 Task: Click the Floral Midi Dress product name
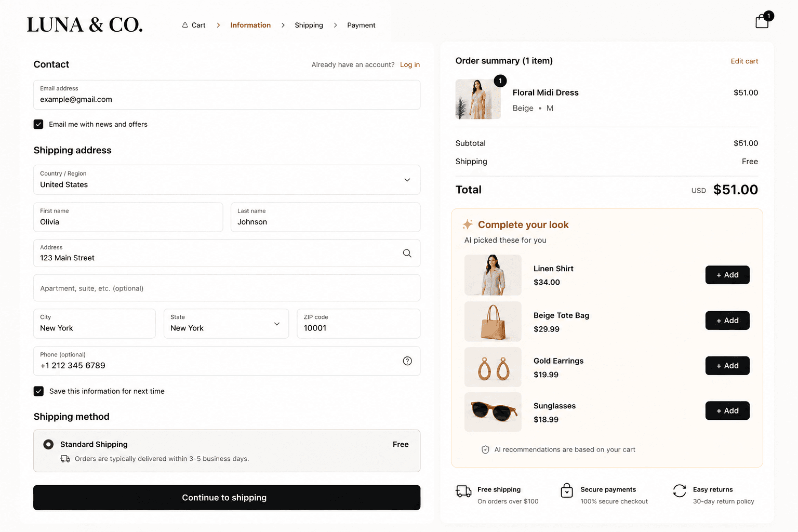pos(546,92)
